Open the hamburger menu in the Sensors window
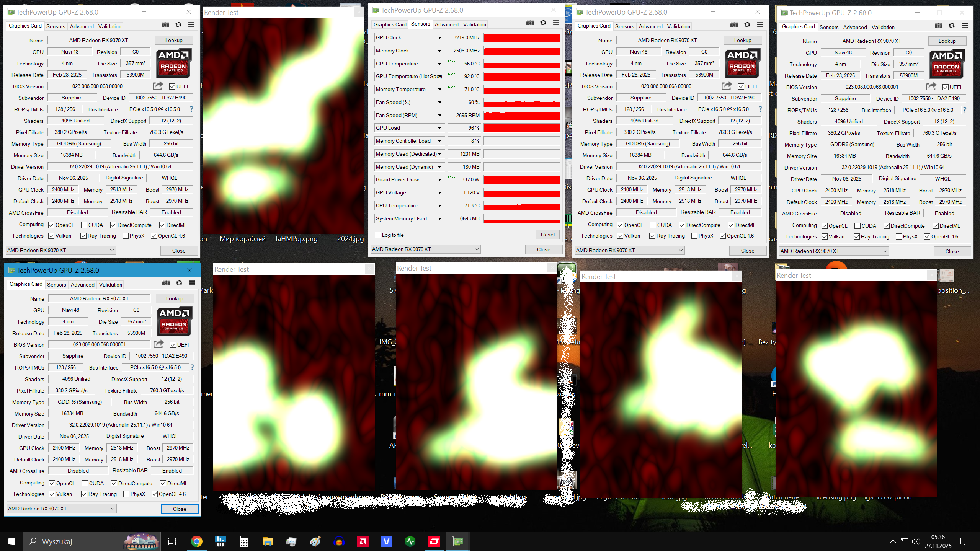Screen dimensions: 980x551 coord(556,23)
